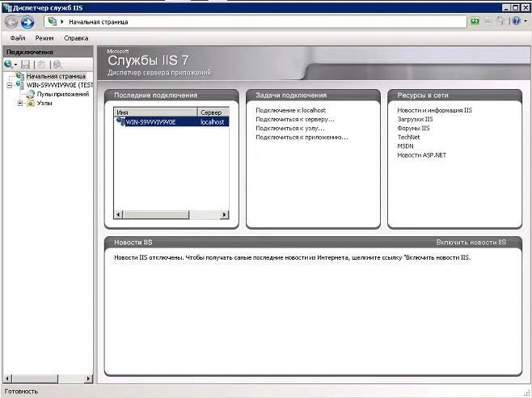Click right arrow of Connections pane scrollbar
The image size is (532, 398).
(x=88, y=379)
